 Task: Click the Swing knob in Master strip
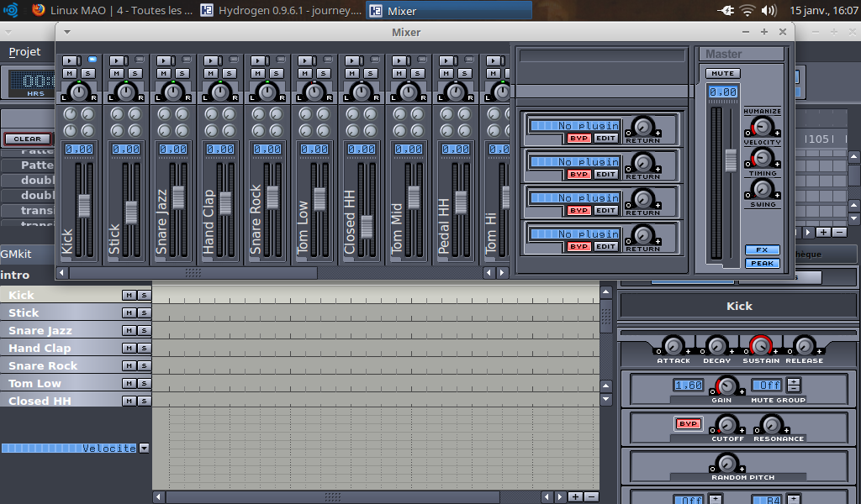[762, 191]
